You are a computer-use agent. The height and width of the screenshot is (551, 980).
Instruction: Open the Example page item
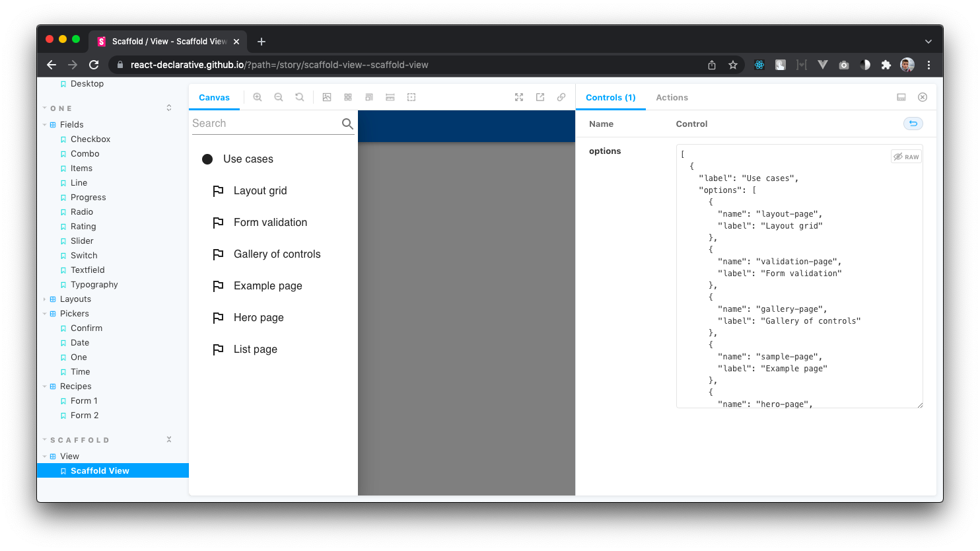point(273,286)
